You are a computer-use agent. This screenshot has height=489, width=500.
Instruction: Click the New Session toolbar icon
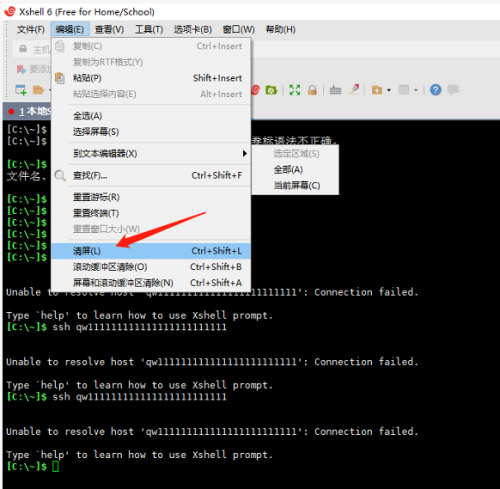[x=21, y=90]
